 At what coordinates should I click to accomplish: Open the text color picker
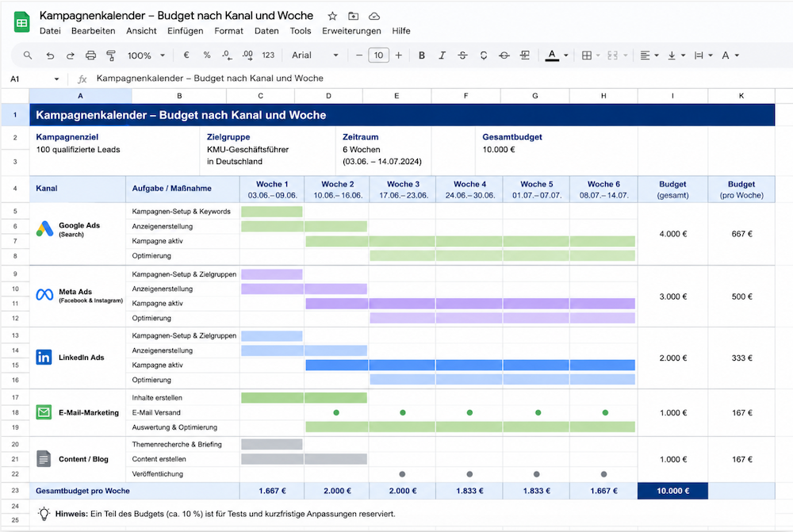click(552, 55)
